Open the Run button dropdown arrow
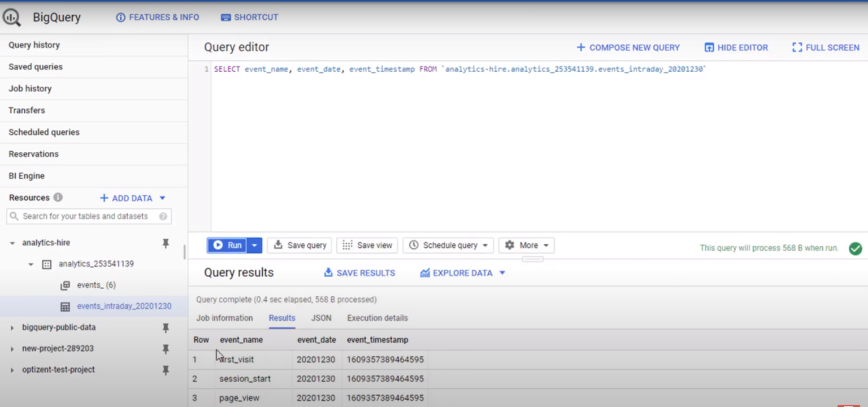This screenshot has height=407, width=868. click(x=254, y=245)
